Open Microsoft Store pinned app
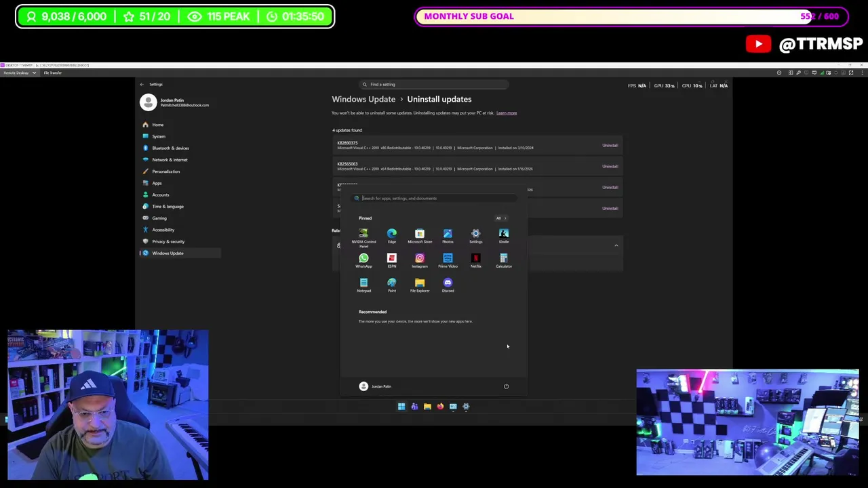868x488 pixels. (x=420, y=236)
